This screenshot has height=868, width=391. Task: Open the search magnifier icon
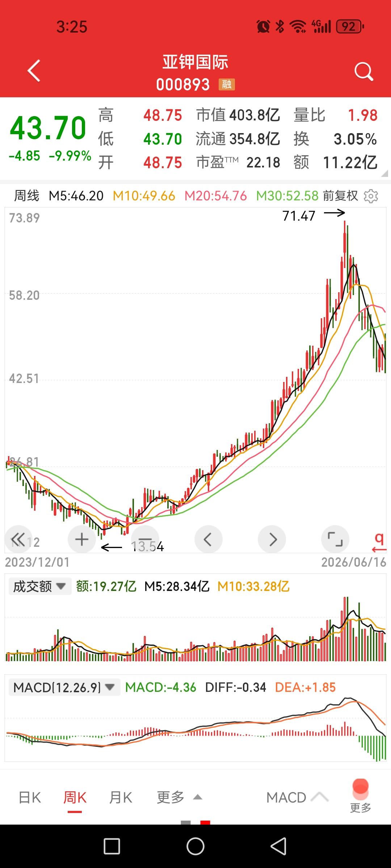[x=363, y=71]
